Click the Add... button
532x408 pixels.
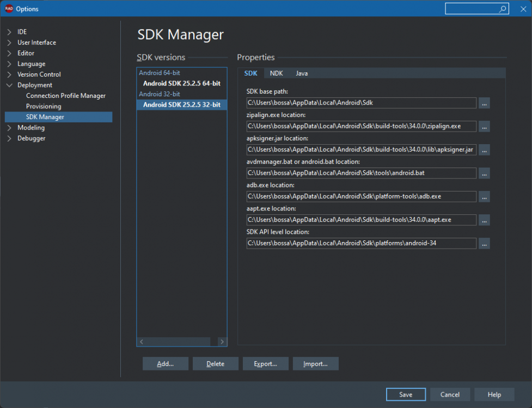pyautogui.click(x=165, y=363)
